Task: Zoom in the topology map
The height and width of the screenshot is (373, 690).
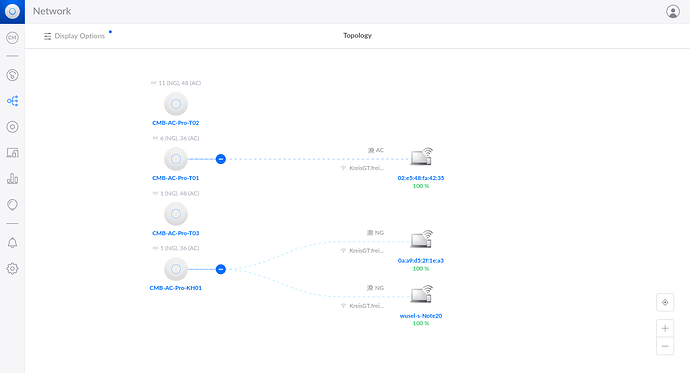Action: coord(665,329)
